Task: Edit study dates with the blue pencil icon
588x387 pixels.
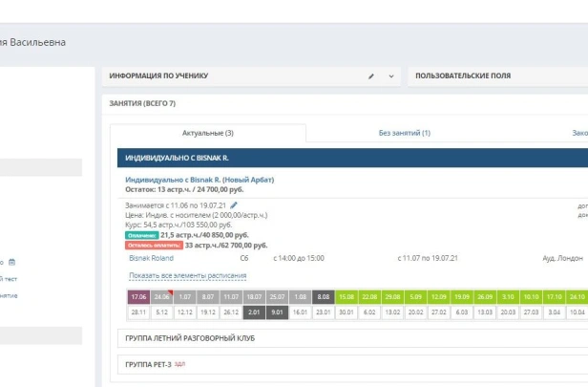Action: tap(235, 204)
